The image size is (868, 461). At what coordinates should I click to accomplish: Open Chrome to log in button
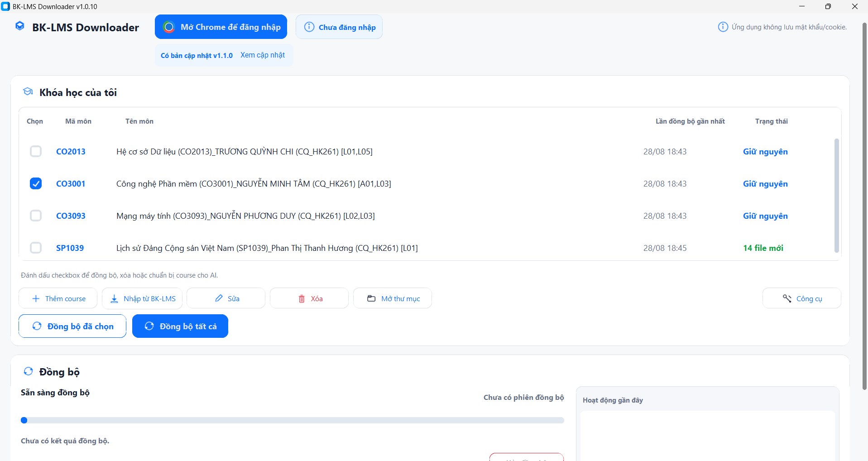(x=221, y=27)
